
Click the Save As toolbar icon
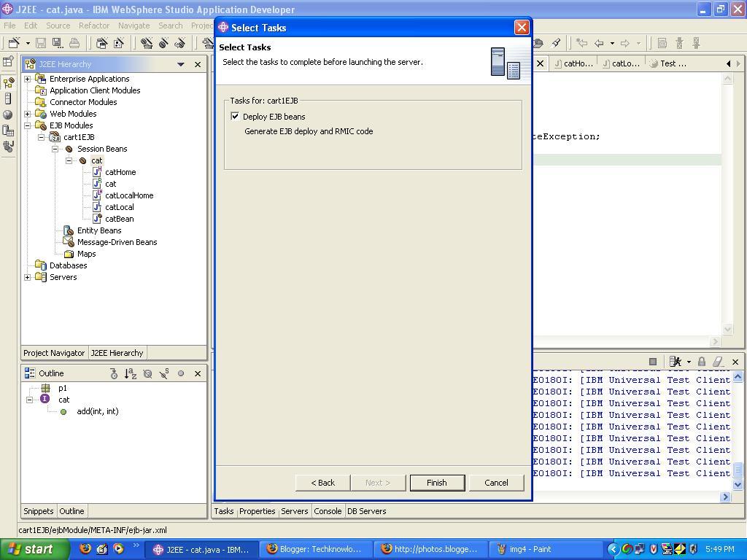click(58, 43)
